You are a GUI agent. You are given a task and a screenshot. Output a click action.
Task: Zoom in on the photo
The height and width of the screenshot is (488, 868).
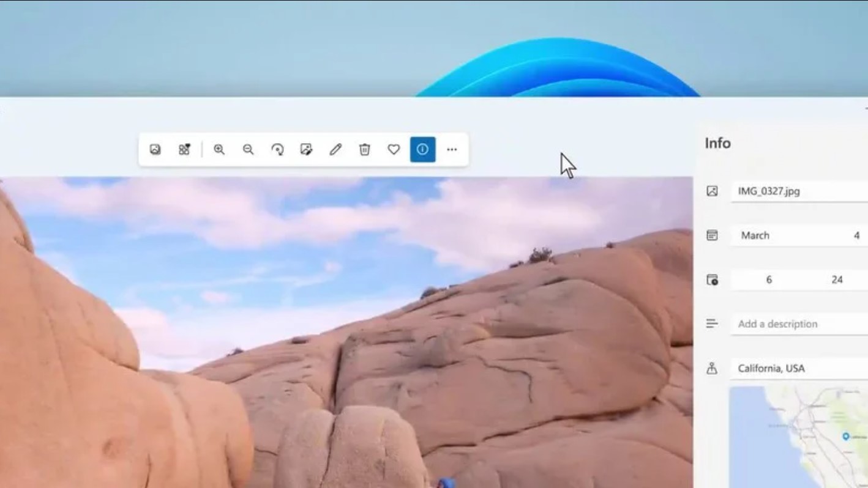tap(219, 149)
